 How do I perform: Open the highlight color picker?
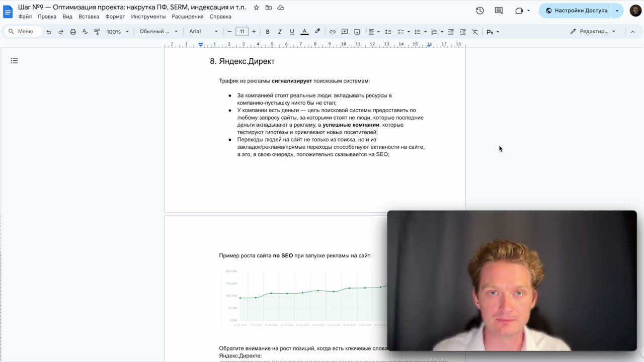pos(317,32)
